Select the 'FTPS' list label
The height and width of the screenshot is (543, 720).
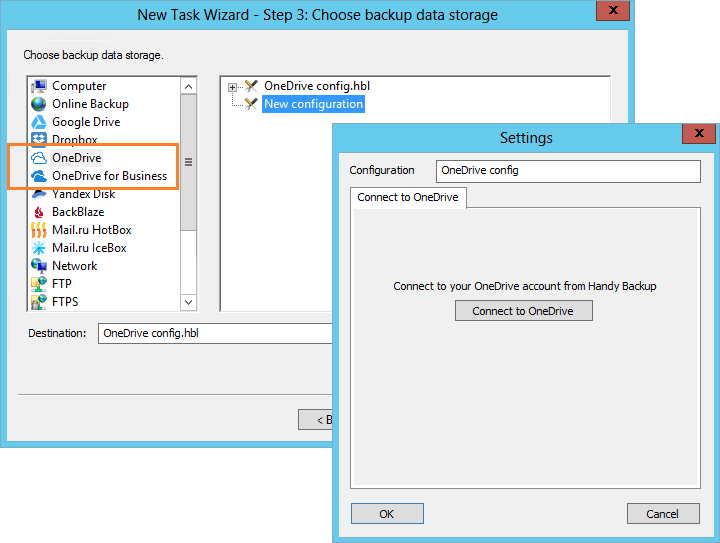65,302
